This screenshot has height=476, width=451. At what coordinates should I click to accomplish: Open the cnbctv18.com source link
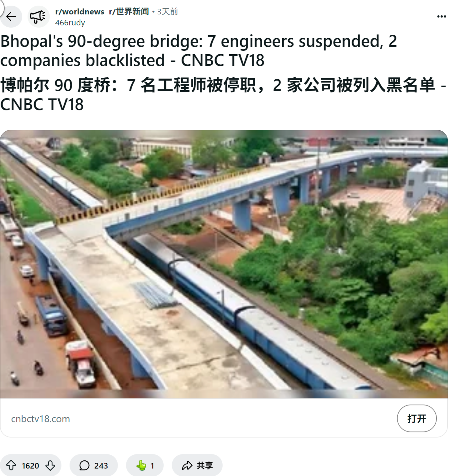40,419
